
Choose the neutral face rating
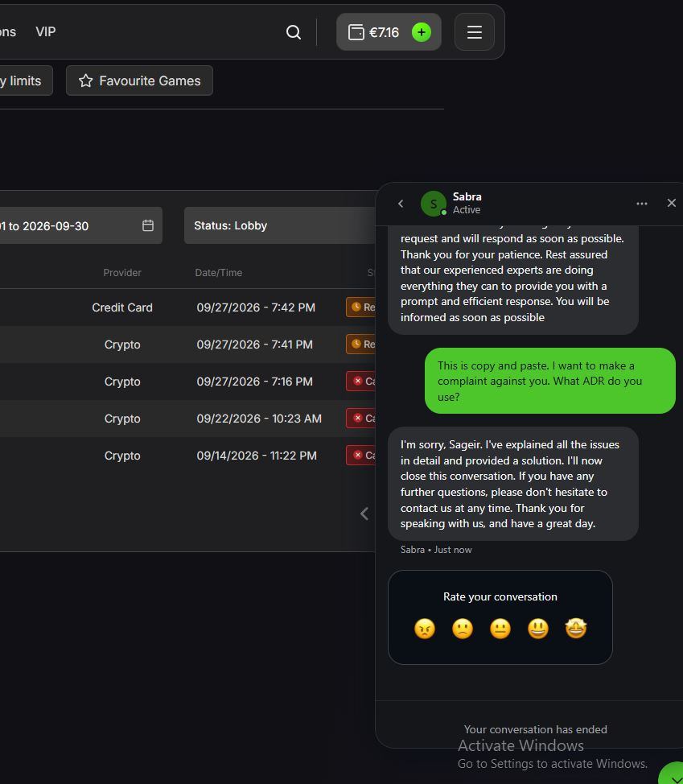tap(500, 629)
